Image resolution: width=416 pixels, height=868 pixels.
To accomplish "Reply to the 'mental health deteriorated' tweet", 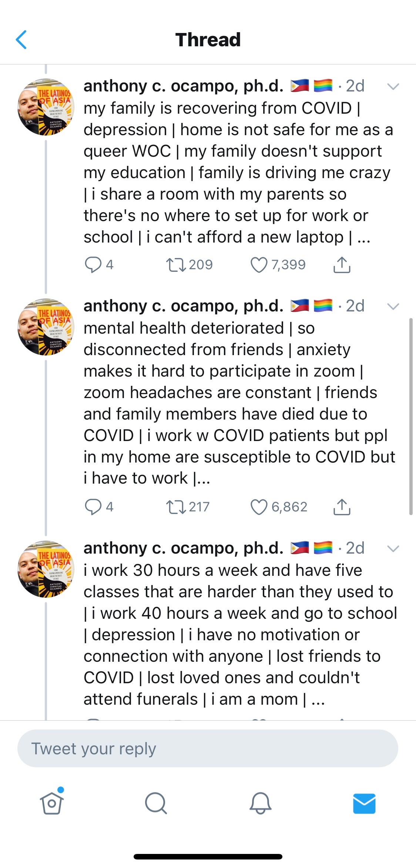I will point(93,507).
